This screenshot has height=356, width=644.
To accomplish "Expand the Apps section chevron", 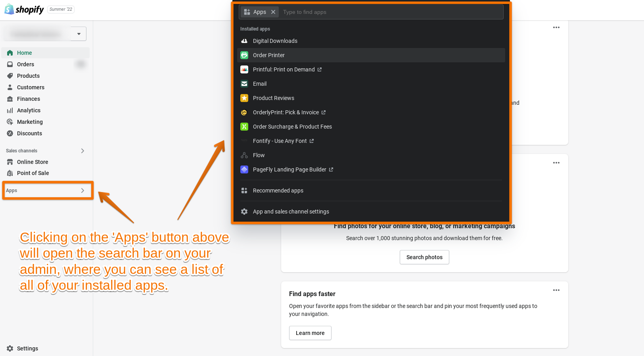I will point(82,191).
